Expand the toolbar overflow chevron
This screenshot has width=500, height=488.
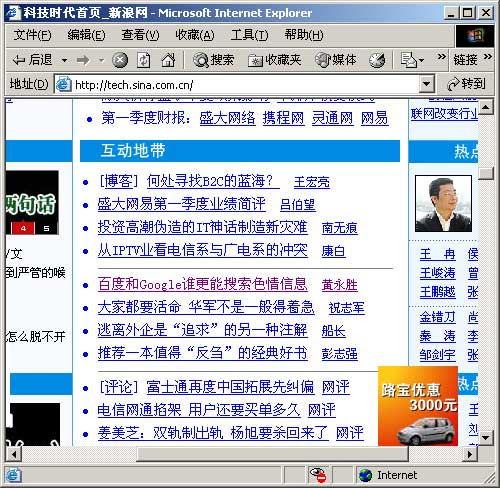pyautogui.click(x=441, y=57)
